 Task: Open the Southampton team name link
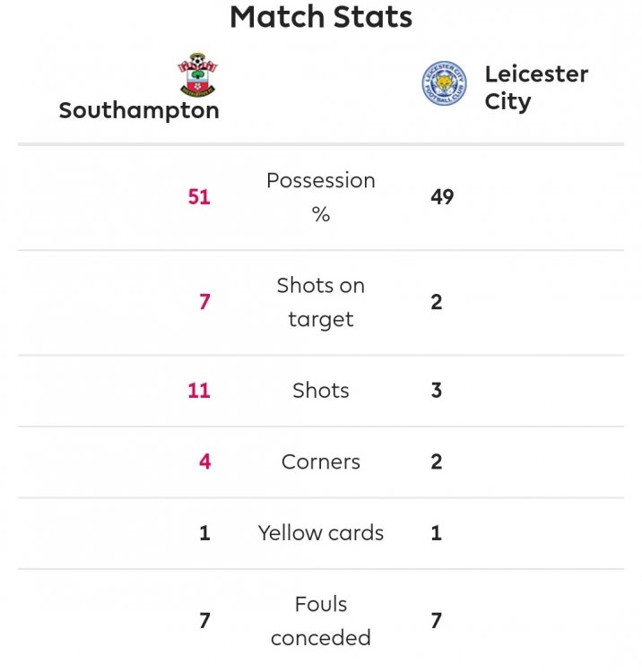point(139,111)
